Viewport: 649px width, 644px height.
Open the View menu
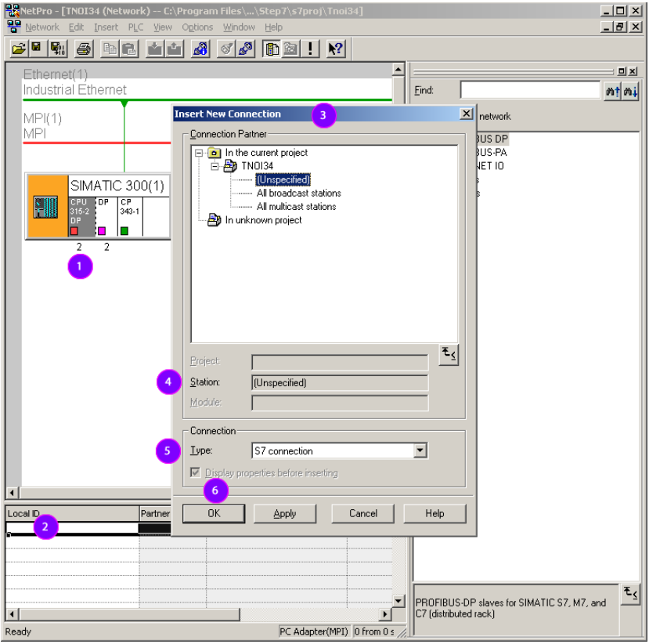[x=163, y=27]
